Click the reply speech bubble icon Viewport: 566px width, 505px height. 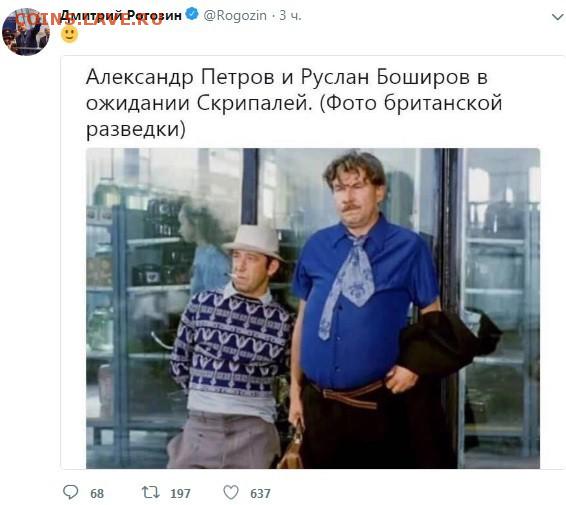tap(71, 492)
